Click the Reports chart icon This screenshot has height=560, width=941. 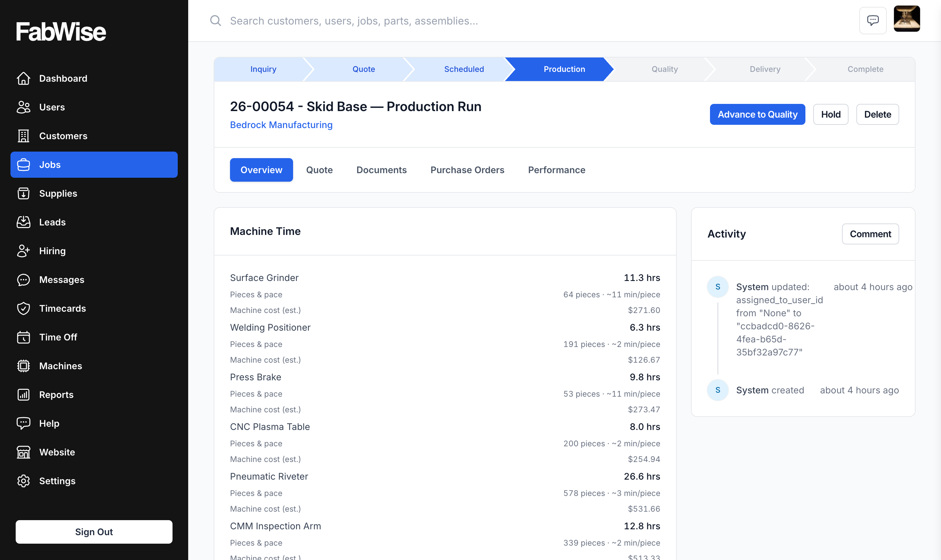(24, 395)
